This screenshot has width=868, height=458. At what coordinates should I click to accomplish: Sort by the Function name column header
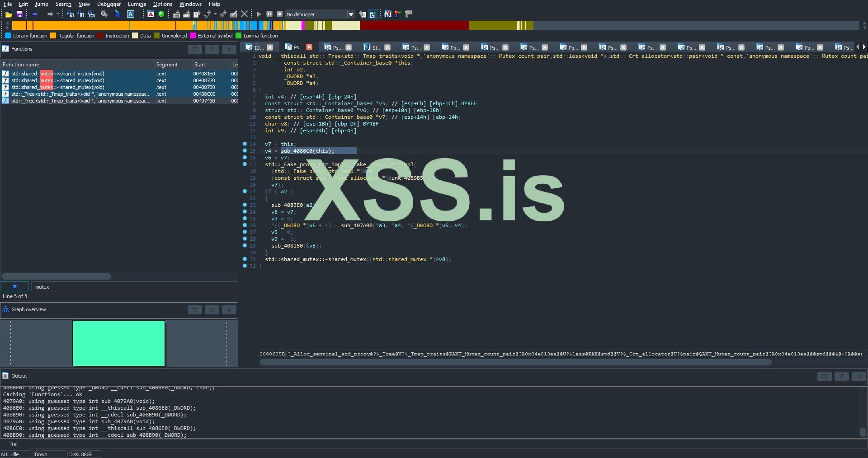pyautogui.click(x=77, y=65)
